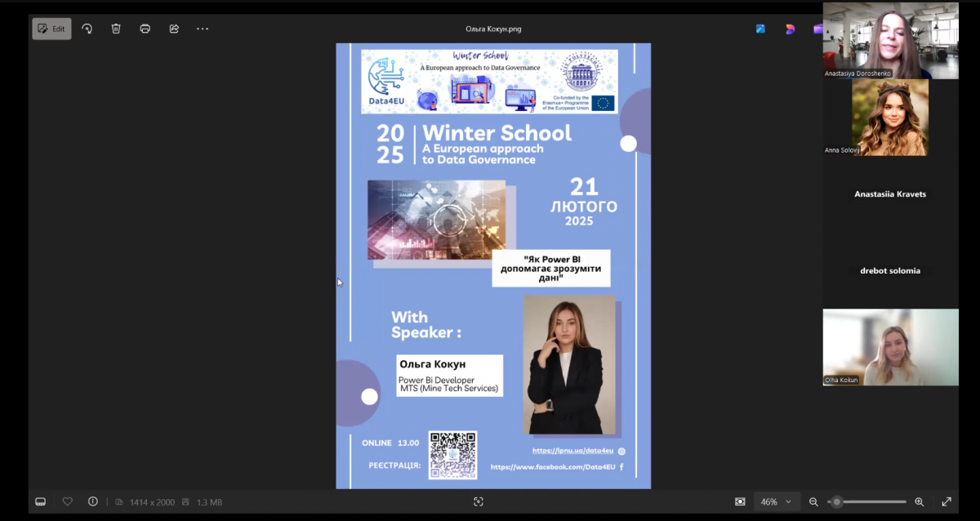This screenshot has width=980, height=521.
Task: Show file info using the info icon
Action: (92, 501)
